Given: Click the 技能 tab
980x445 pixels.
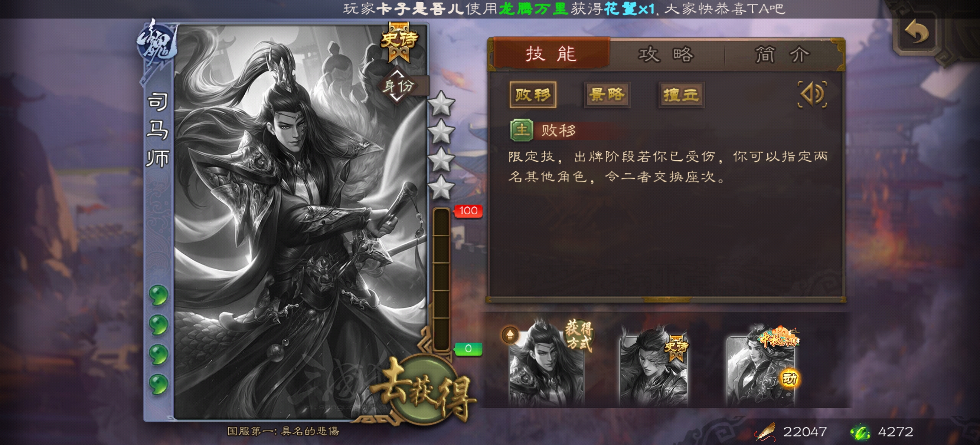Looking at the screenshot, I should coord(551,53).
